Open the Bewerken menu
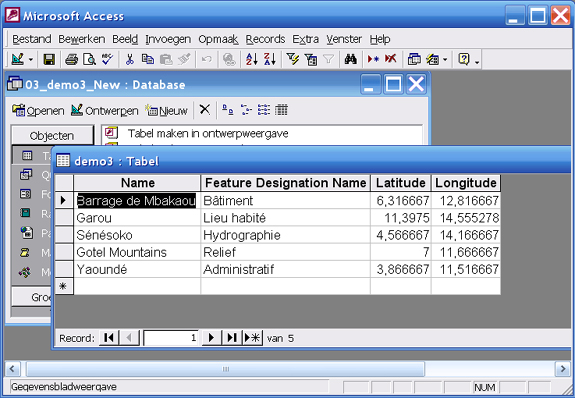 point(81,39)
